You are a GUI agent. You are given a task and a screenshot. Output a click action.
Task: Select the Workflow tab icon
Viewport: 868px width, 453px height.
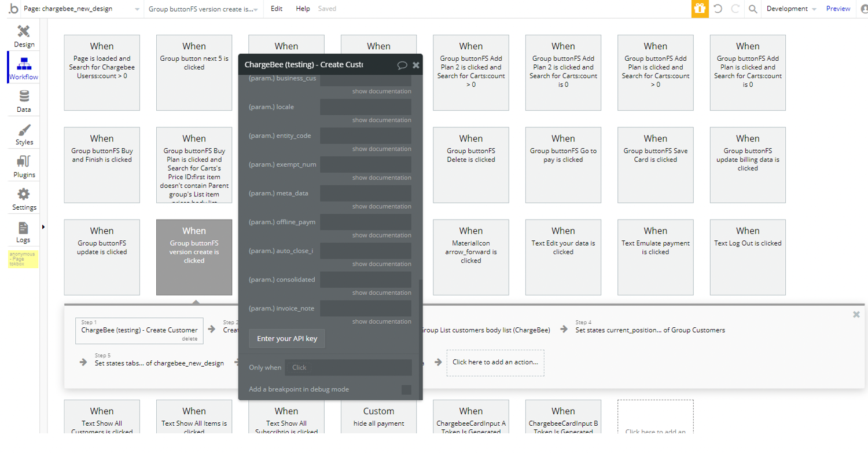coord(24,63)
